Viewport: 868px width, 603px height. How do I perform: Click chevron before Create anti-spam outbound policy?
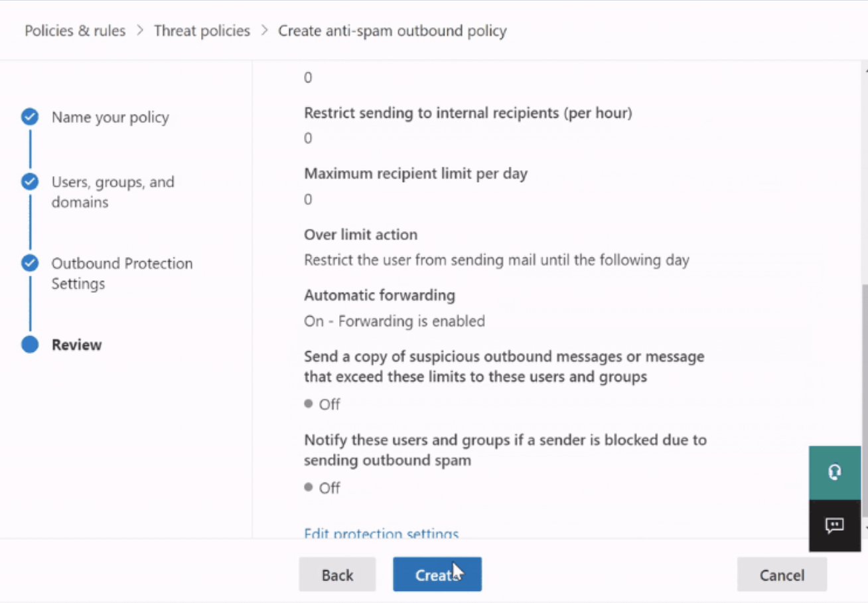pos(263,30)
